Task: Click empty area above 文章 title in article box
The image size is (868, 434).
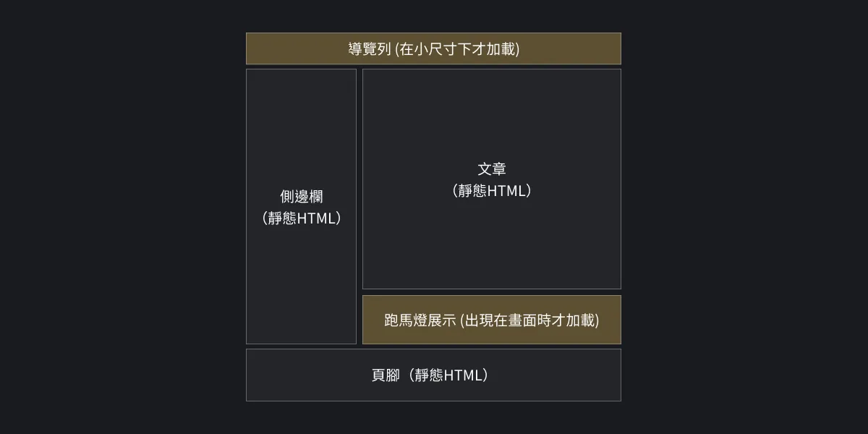Action: tap(491, 109)
